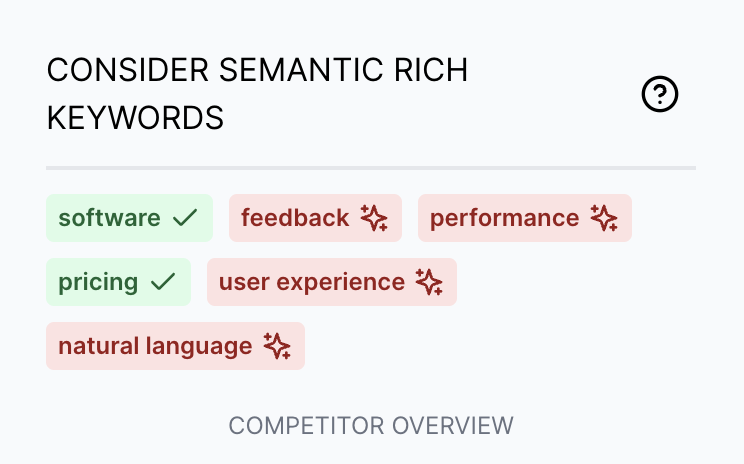
Task: Click the word language in natural language tag
Action: point(199,347)
